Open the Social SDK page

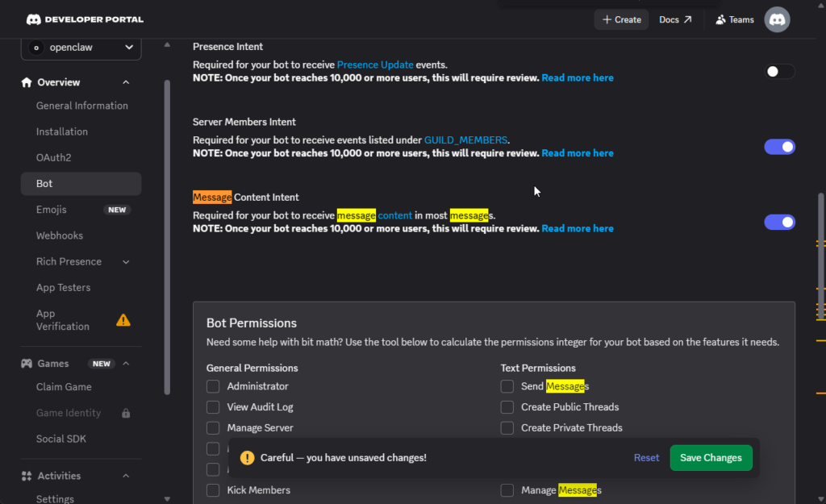81,439
